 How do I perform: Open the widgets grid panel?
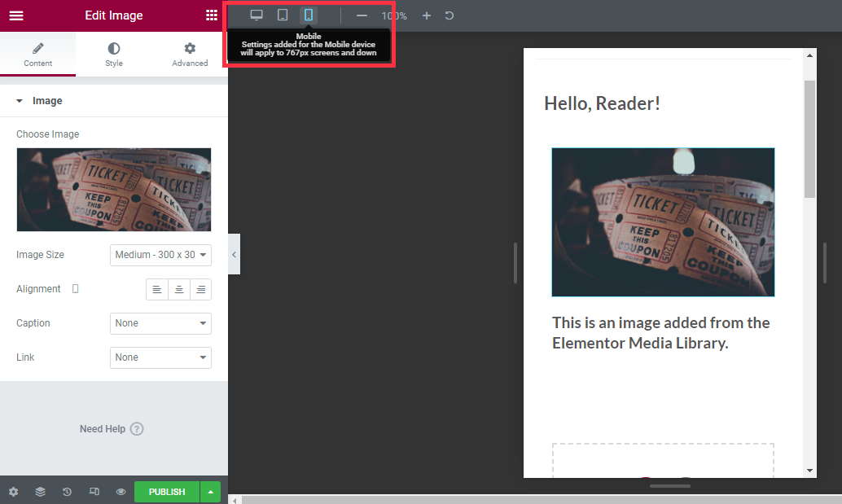tap(212, 15)
